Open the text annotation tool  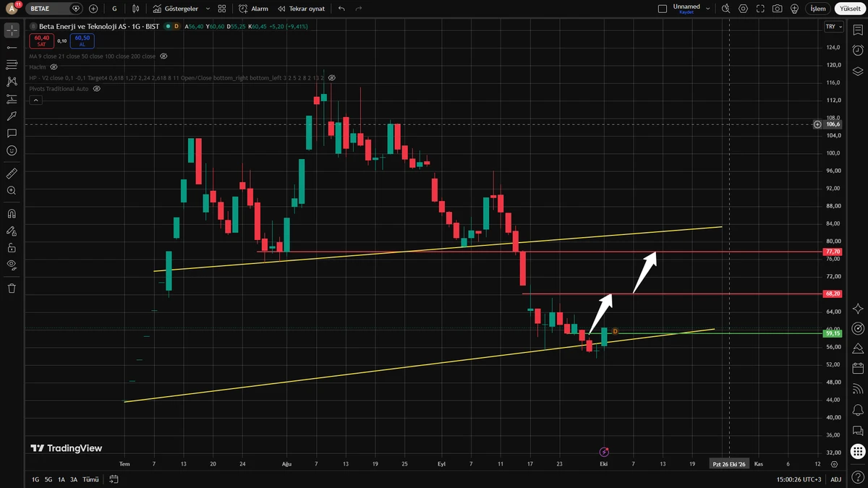(12, 134)
